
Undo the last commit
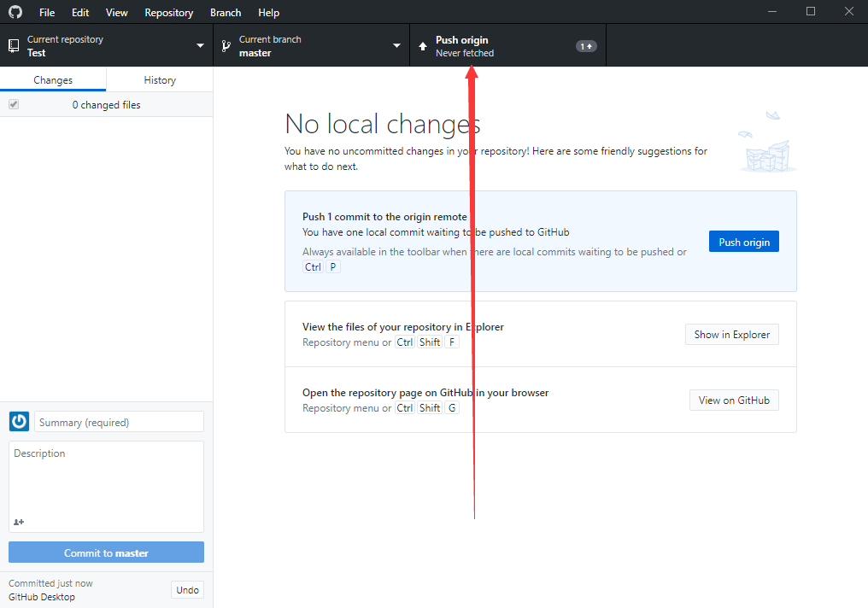pos(188,590)
